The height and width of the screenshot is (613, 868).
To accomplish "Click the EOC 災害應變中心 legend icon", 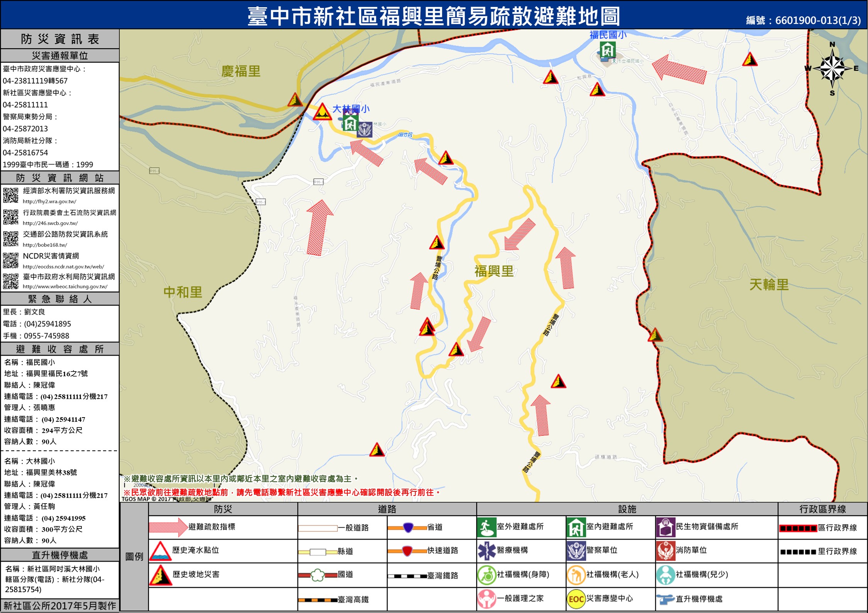I will pyautogui.click(x=576, y=599).
